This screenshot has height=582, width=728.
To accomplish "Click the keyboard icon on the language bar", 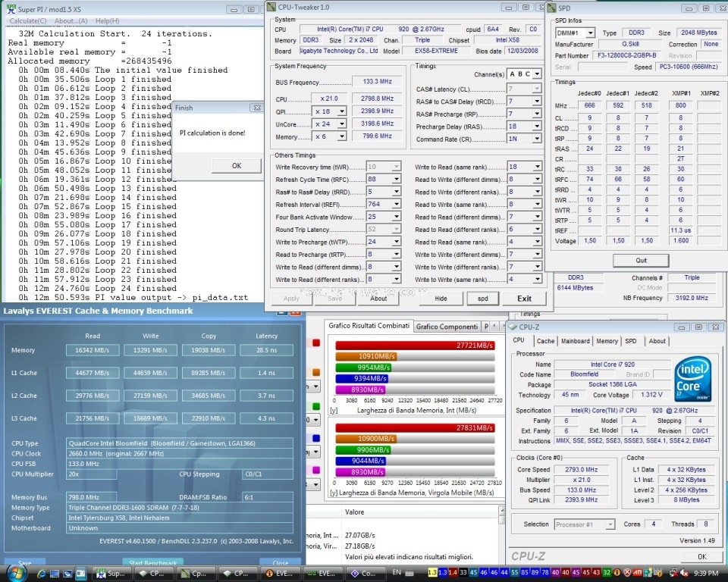I will [x=410, y=573].
